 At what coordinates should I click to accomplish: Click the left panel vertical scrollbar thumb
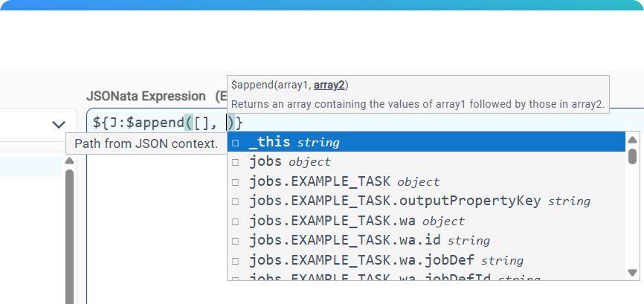70,236
